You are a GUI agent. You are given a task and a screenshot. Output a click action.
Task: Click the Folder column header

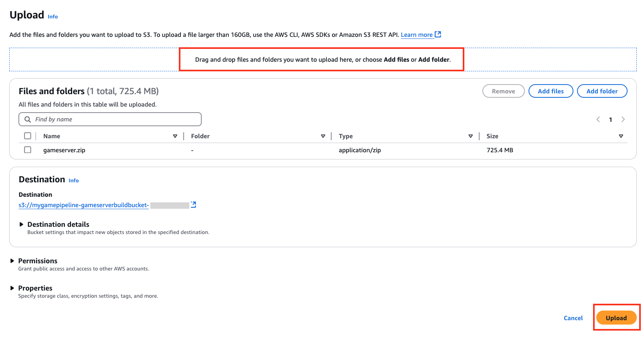click(200, 136)
